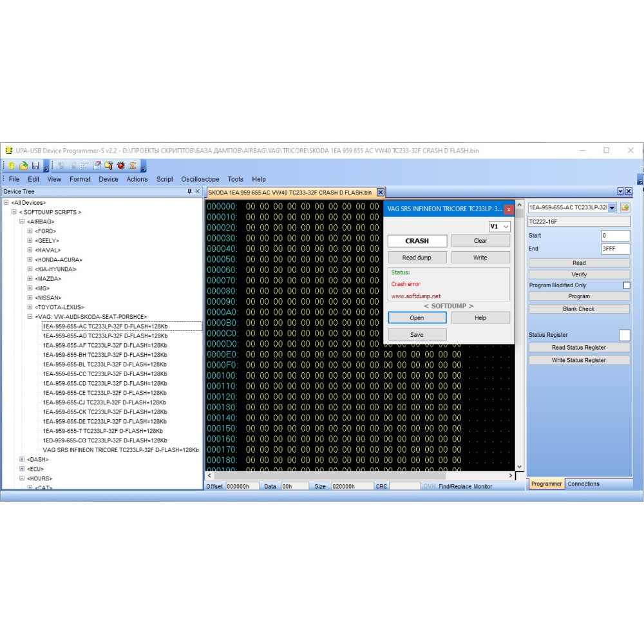Collapse the AIRBAG tree node
Viewport: 644px width, 644px height.
22,222
